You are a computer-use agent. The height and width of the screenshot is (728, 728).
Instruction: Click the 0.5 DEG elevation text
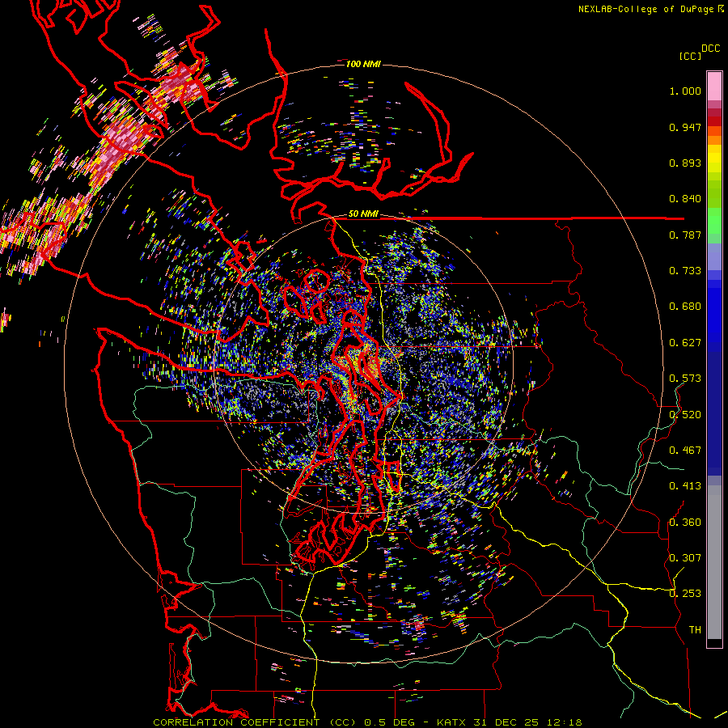coord(389,722)
